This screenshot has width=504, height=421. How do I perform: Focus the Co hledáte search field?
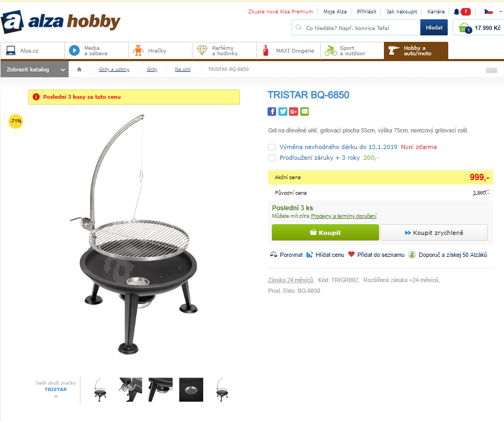356,28
